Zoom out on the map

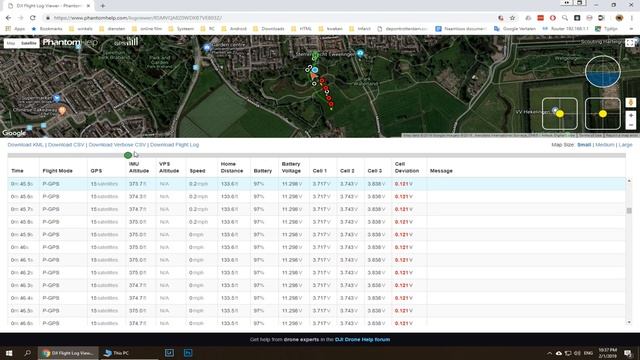[x=631, y=125]
